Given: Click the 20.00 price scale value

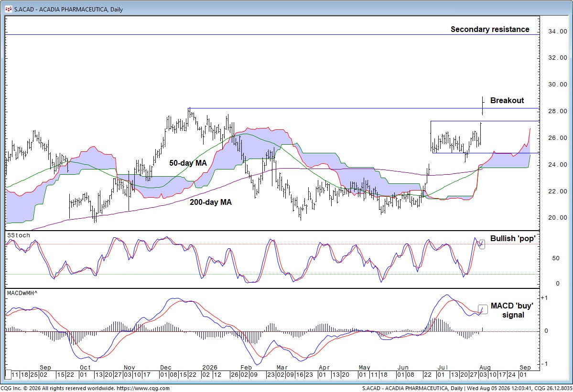Looking at the screenshot, I should [x=558, y=218].
